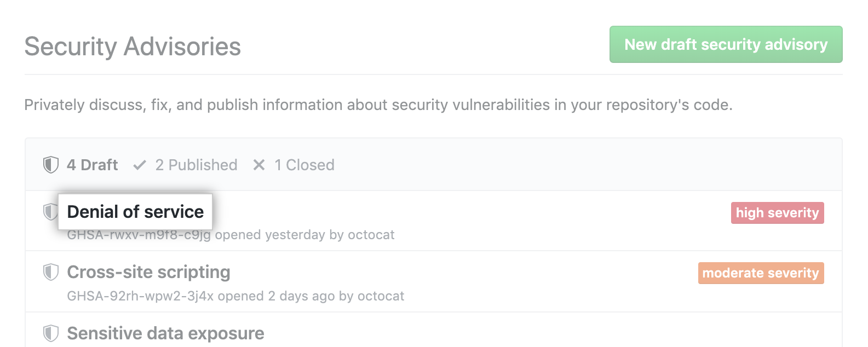Screen dimensions: 868x347
Task: Click the X icon beside 1 Closed
Action: [258, 165]
